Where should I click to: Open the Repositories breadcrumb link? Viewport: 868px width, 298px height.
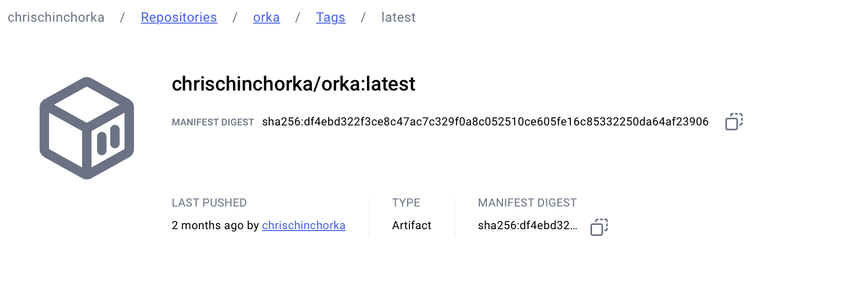click(x=179, y=17)
